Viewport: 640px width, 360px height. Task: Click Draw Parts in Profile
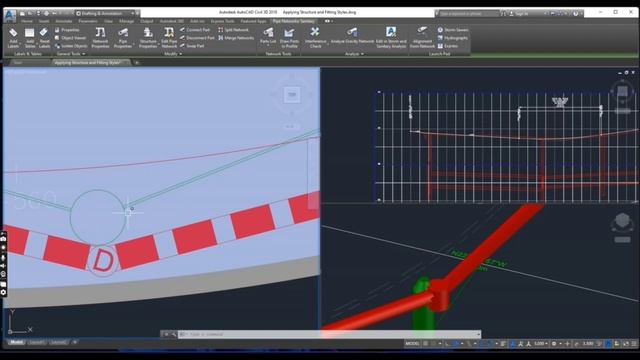tap(289, 38)
